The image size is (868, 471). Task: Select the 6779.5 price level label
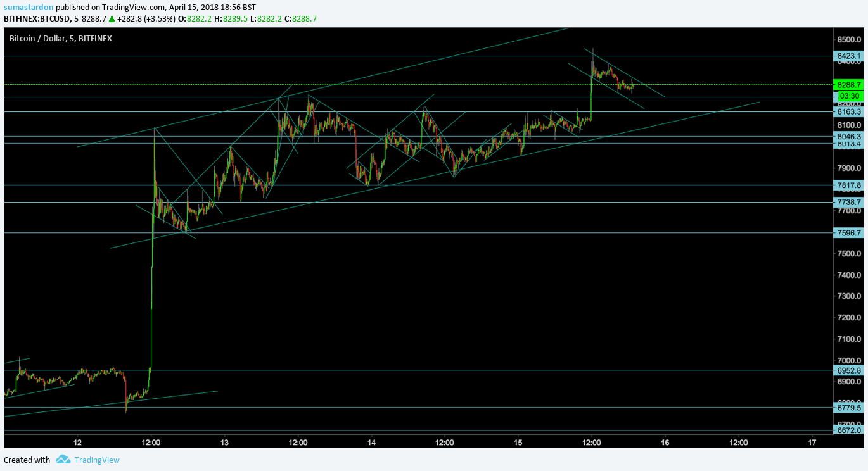pos(850,408)
